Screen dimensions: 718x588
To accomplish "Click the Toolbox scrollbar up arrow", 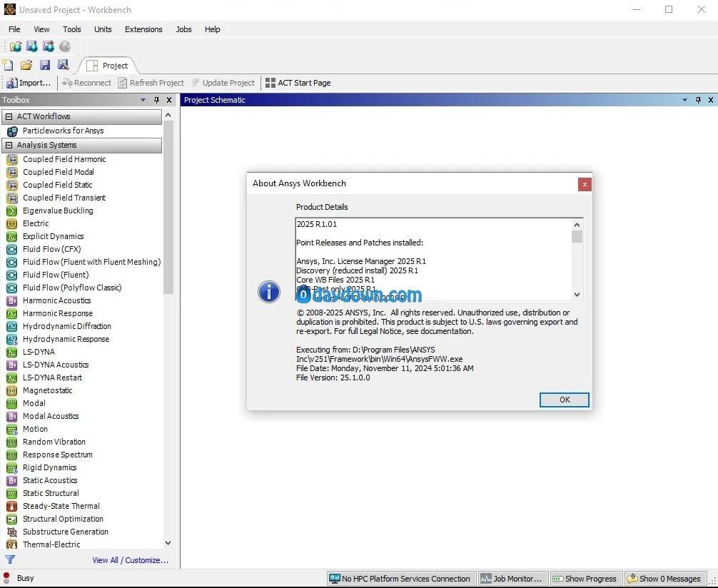I will (168, 116).
